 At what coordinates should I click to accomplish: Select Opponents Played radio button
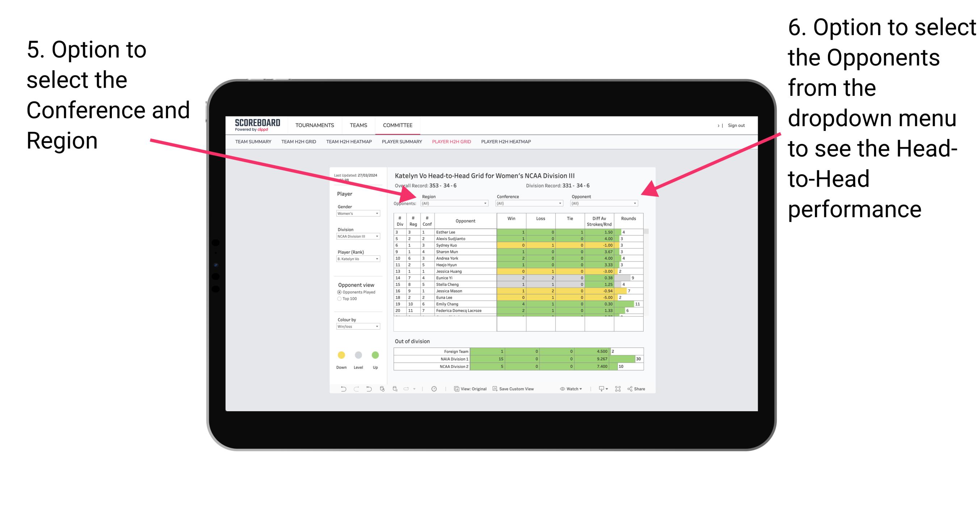[x=340, y=292]
